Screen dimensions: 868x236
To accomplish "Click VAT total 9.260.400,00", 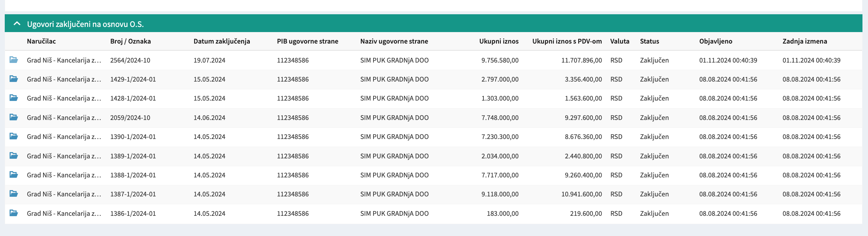I will coord(583,175).
